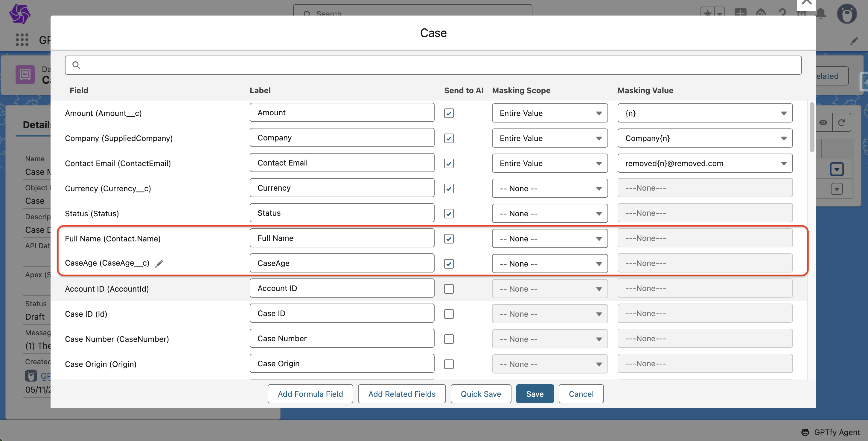Uncheck Send to AI for Amount
Viewport: 868px width, 441px height.
point(448,113)
